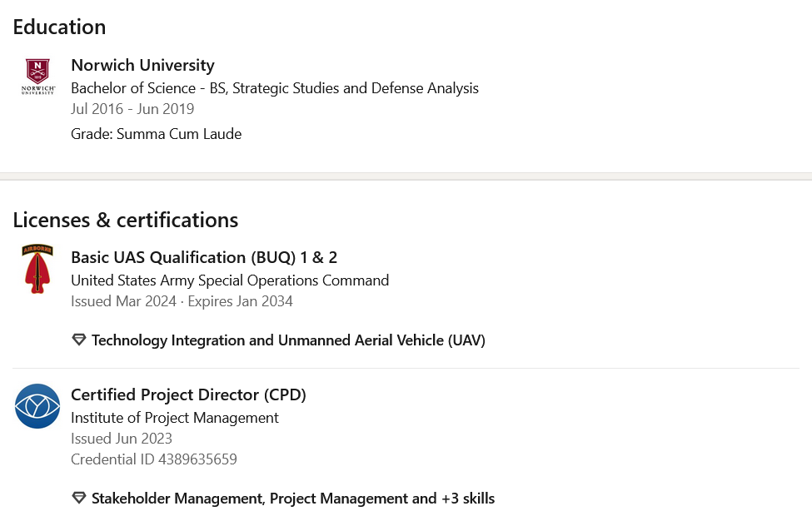Click Issued Jun 2023 date text
This screenshot has width=812, height=521.
tap(122, 439)
